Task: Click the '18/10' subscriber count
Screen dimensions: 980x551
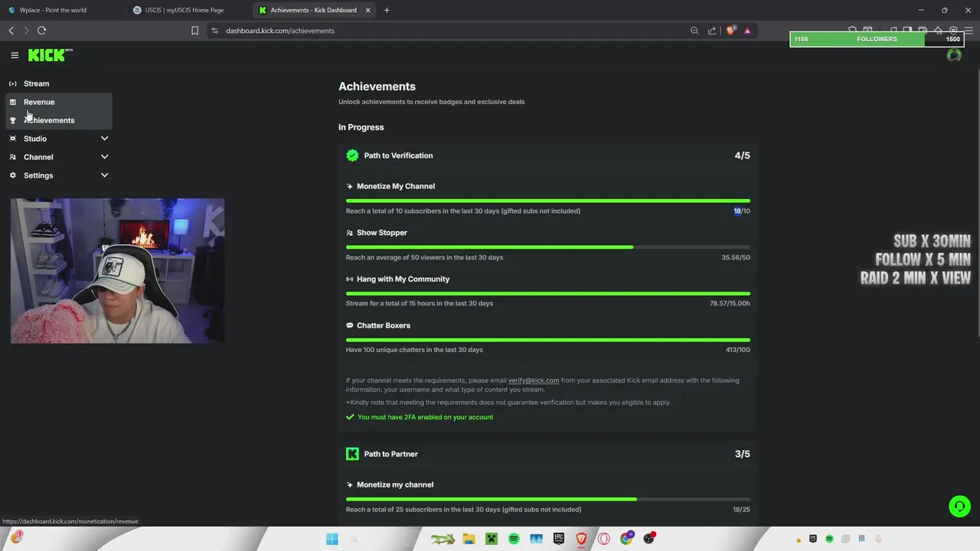Action: (741, 211)
